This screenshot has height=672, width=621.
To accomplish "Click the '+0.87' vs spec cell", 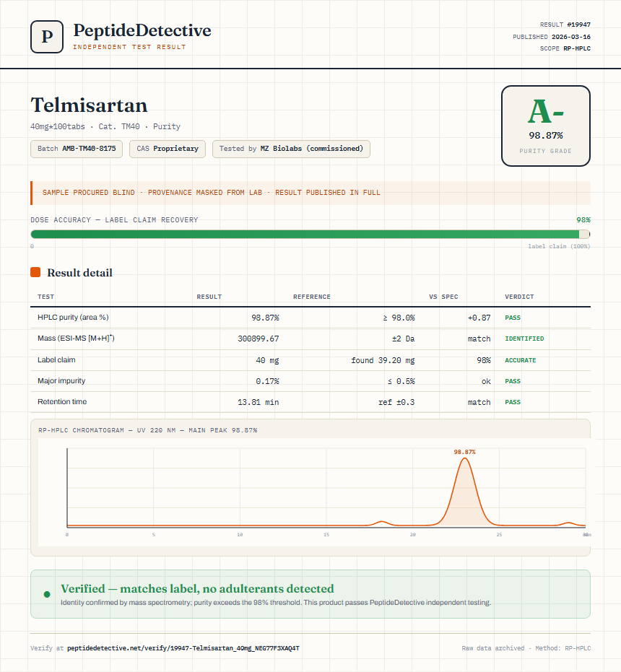I will (479, 318).
